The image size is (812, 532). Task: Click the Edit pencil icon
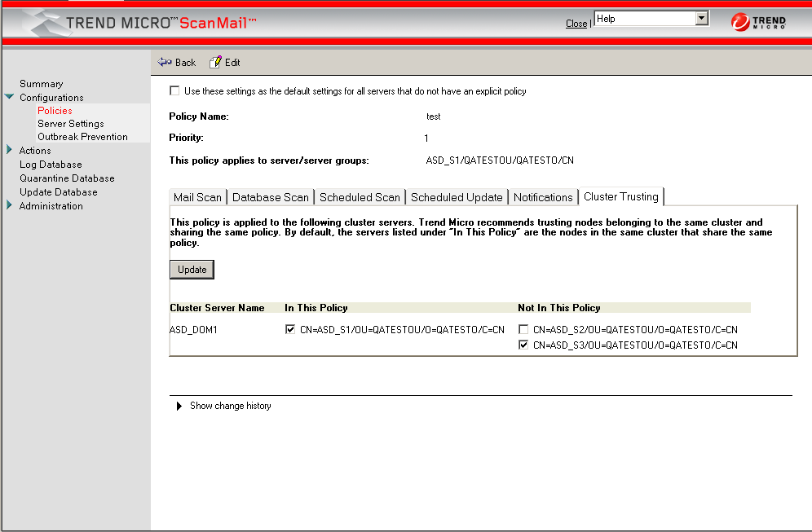click(x=215, y=62)
